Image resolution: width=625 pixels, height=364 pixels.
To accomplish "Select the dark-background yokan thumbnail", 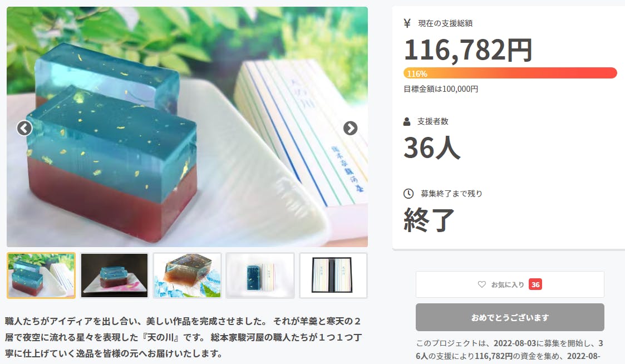I will (115, 276).
